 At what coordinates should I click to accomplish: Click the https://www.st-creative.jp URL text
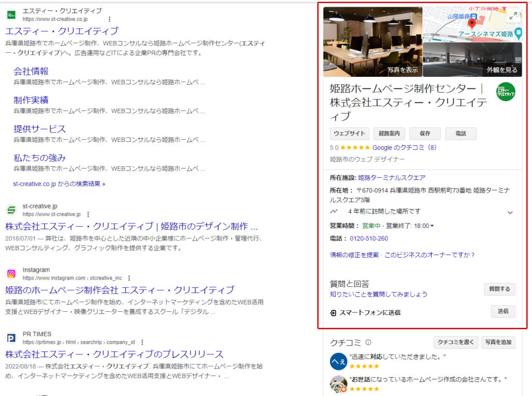pos(51,215)
